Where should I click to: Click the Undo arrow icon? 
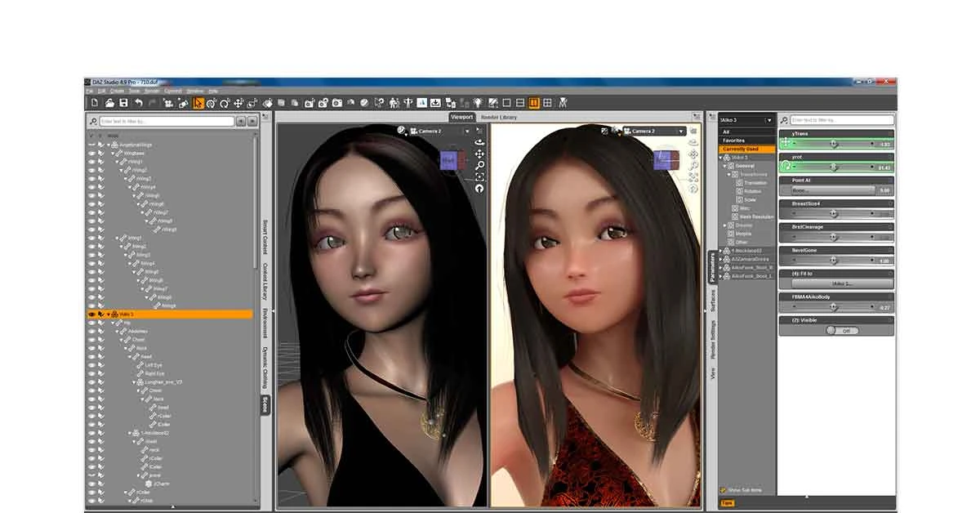pos(137,103)
